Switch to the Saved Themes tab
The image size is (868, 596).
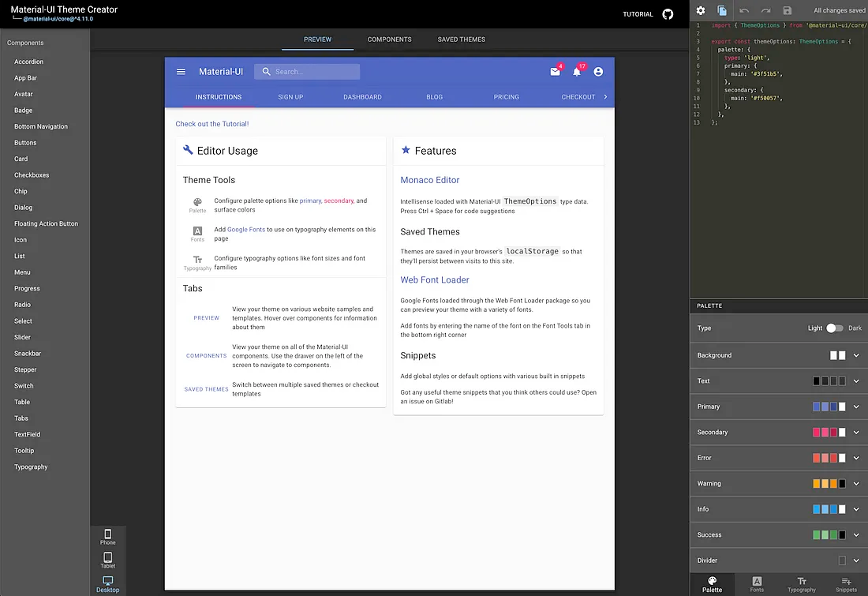tap(462, 39)
